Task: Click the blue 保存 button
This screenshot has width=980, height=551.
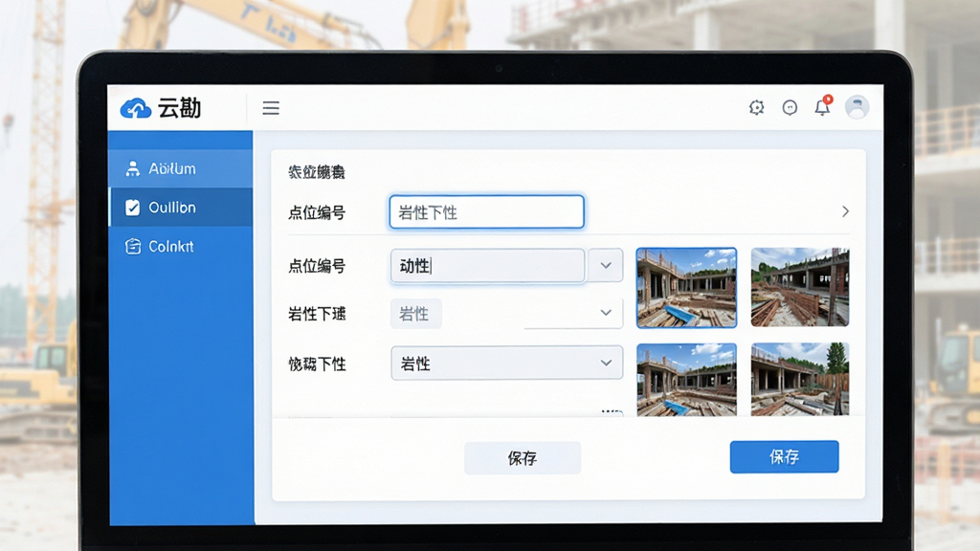Action: 785,456
